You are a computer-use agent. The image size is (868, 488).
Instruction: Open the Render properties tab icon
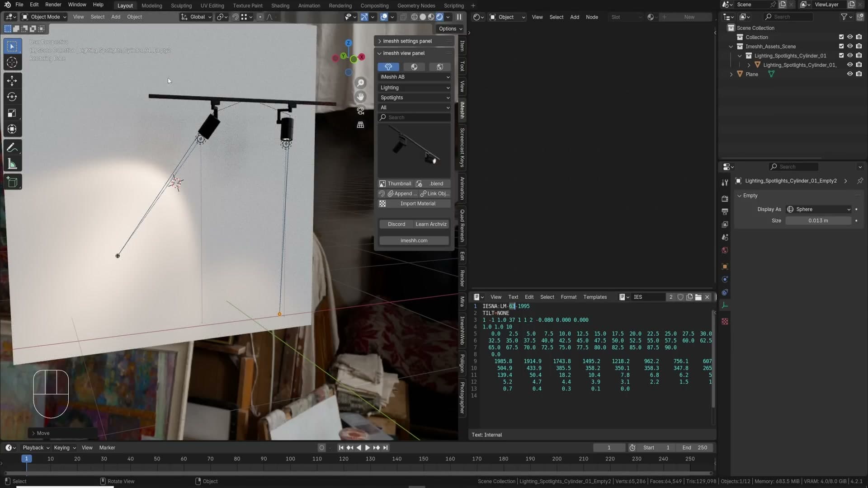coord(725,198)
